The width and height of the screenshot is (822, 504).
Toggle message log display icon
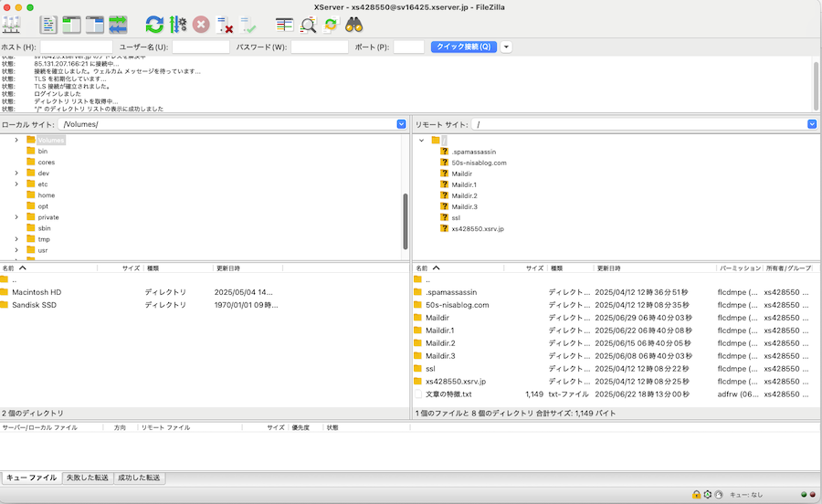pyautogui.click(x=48, y=25)
